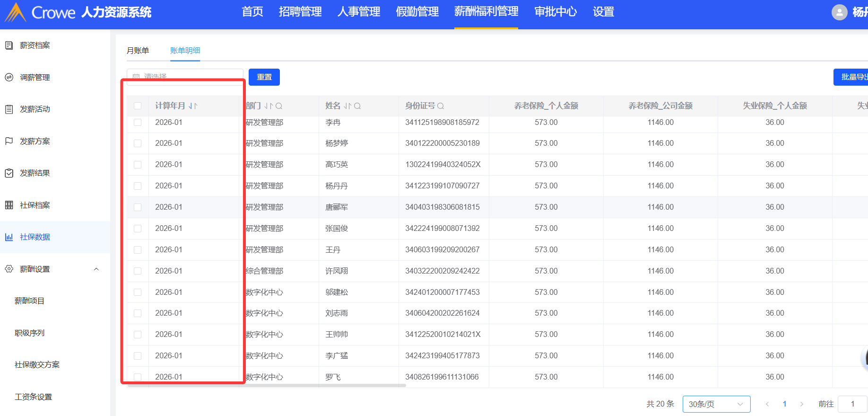Click the sort arrows on 计算年月 column
This screenshot has width=868, height=416.
point(193,106)
